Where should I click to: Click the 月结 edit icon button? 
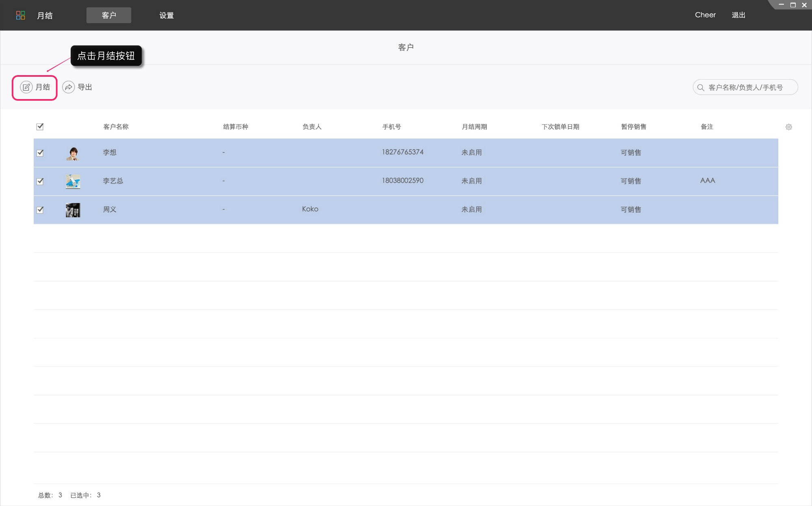(x=26, y=87)
